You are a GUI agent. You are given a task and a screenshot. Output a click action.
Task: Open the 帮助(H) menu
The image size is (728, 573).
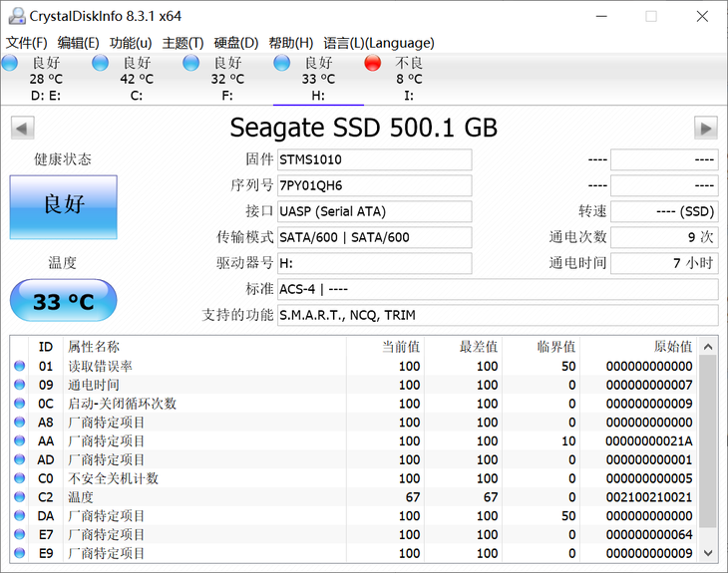[290, 43]
